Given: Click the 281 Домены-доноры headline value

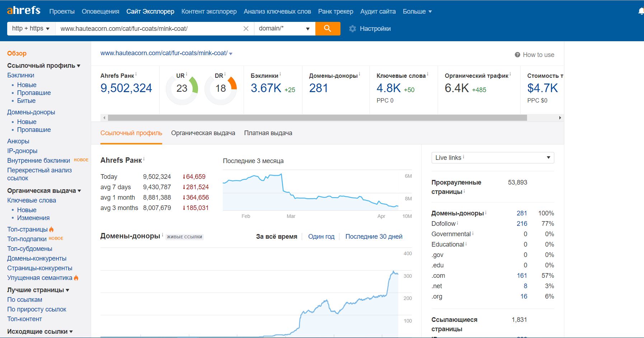Looking at the screenshot, I should pyautogui.click(x=319, y=88).
